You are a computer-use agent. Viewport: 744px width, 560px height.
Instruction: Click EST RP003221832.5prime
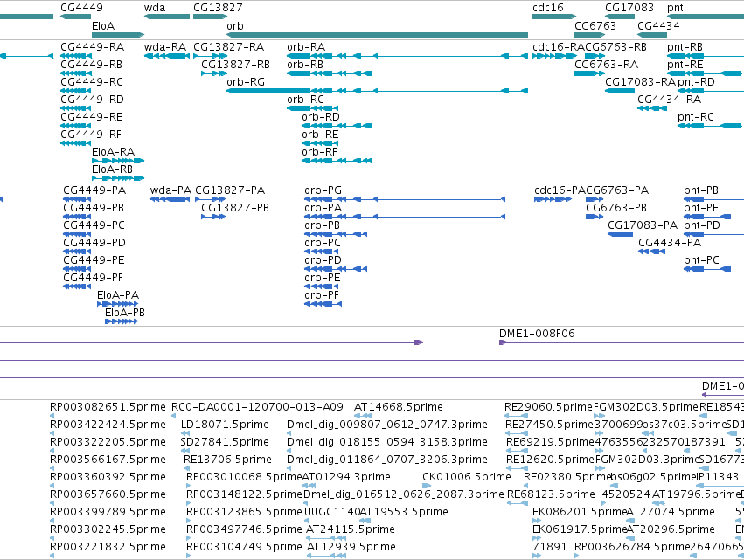click(x=108, y=547)
